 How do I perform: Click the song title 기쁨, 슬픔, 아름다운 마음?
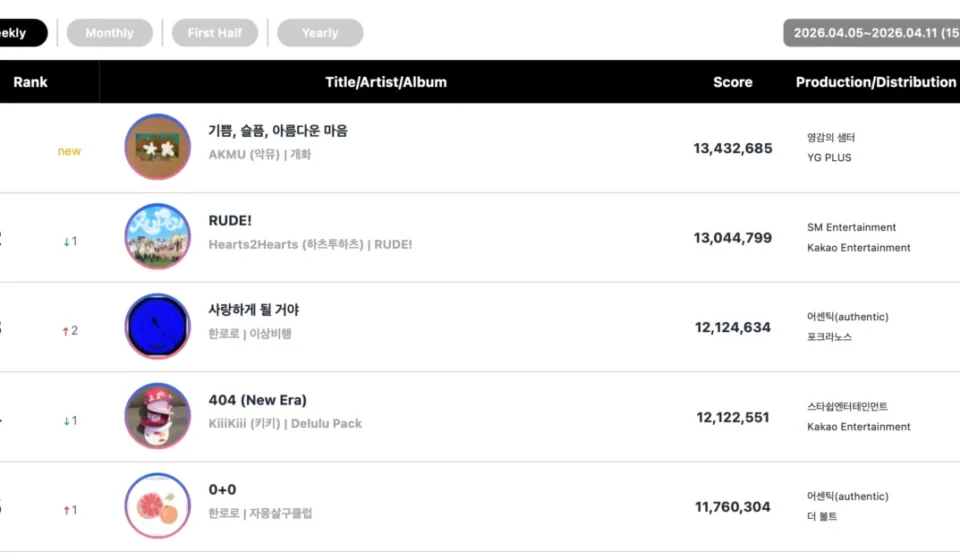click(x=278, y=131)
